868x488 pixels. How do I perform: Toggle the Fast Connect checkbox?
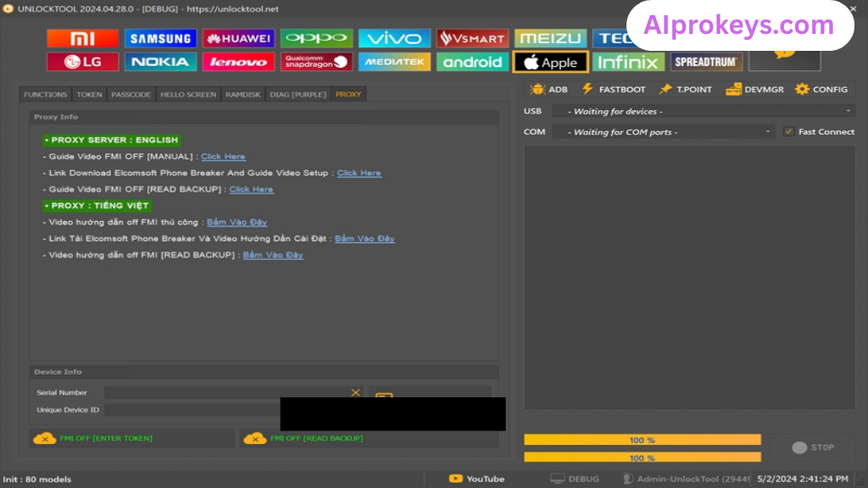pyautogui.click(x=789, y=131)
